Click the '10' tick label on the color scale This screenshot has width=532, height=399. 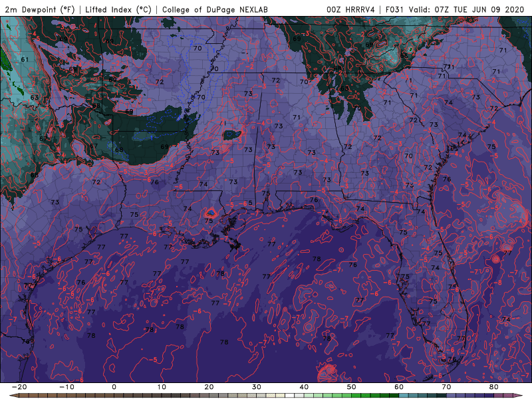point(162,387)
